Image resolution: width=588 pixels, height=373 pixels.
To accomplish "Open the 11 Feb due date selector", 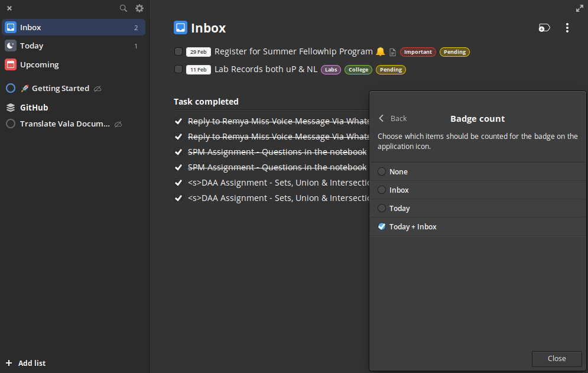I will [x=199, y=69].
